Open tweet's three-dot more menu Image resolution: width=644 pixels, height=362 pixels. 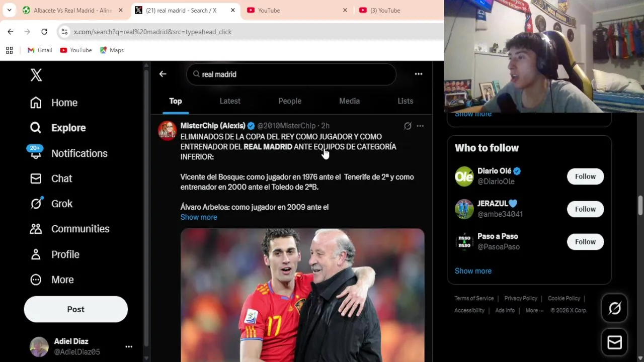(420, 126)
